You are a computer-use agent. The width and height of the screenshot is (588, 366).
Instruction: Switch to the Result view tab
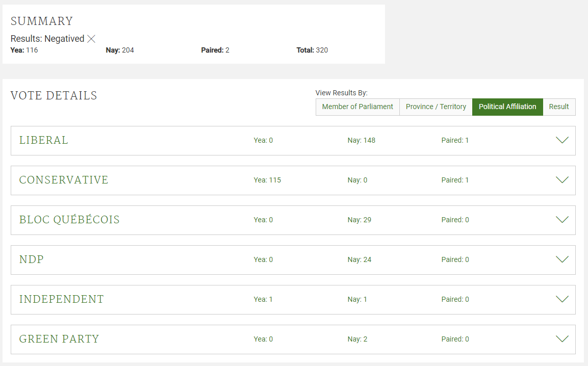(x=559, y=107)
